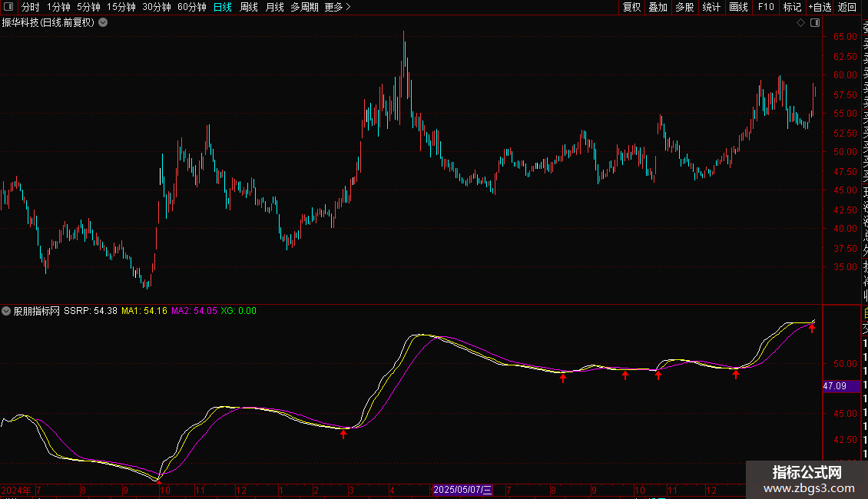This screenshot has height=499, width=868.
Task: Select the 30分钟 period
Action: (157, 7)
